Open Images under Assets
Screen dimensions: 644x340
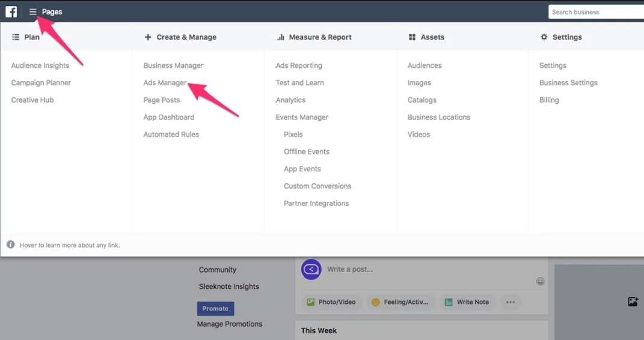pos(419,83)
